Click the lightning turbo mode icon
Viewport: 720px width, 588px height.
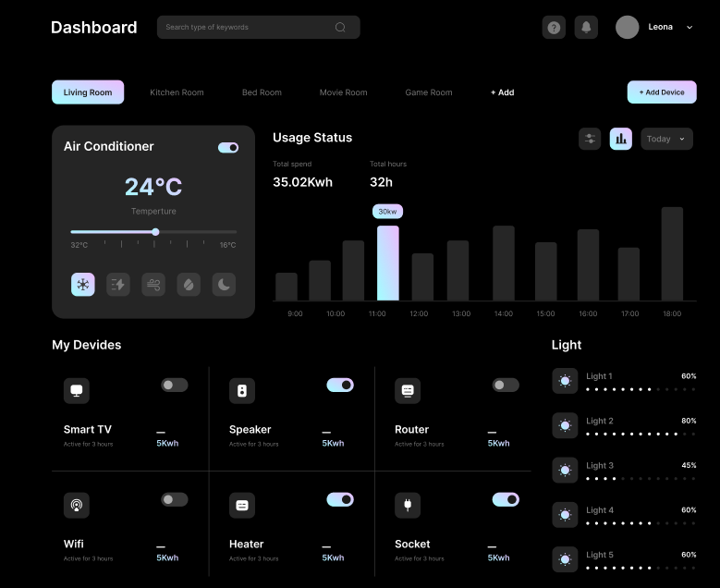118,285
